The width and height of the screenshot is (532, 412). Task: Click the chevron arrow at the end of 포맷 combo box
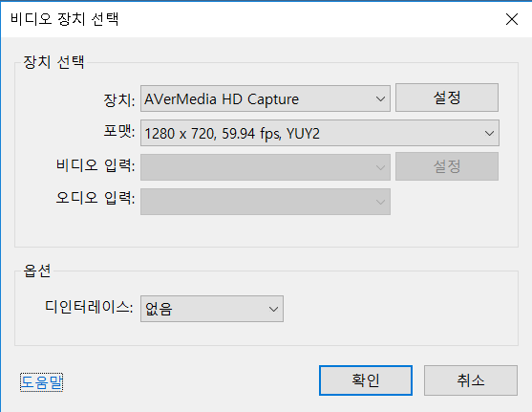coord(489,133)
